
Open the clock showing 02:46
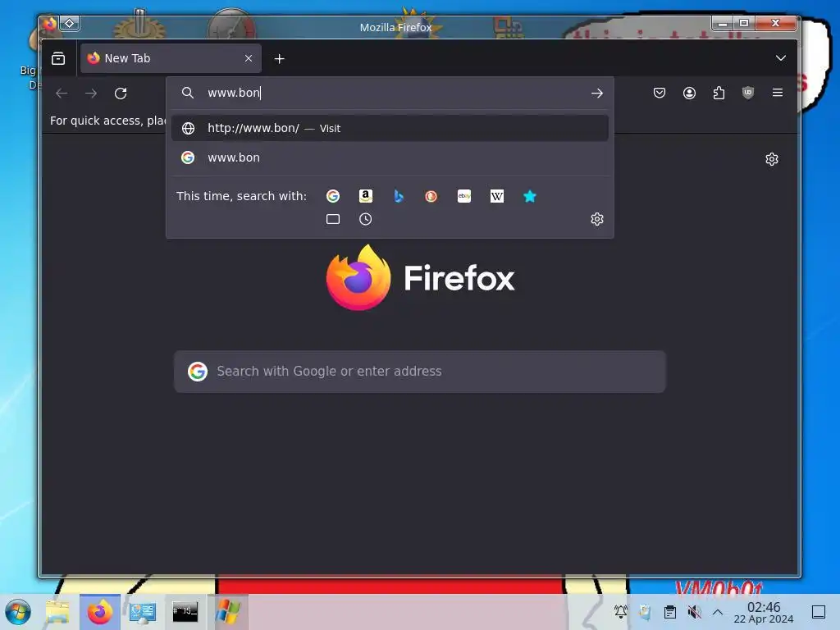point(764,612)
